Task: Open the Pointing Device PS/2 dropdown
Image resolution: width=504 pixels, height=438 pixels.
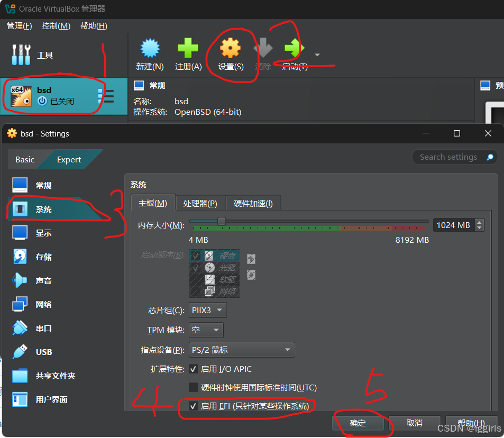Action: [242, 350]
